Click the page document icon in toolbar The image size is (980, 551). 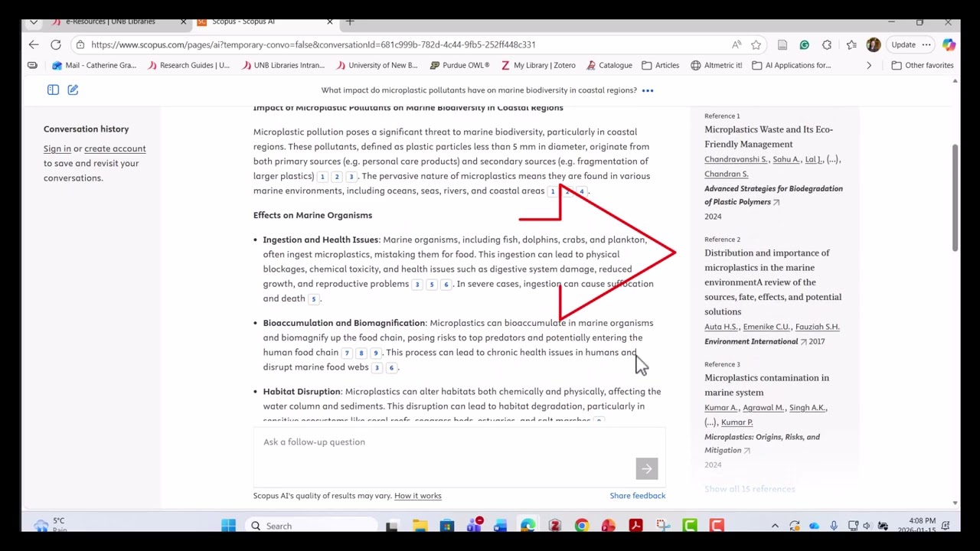coord(782,45)
